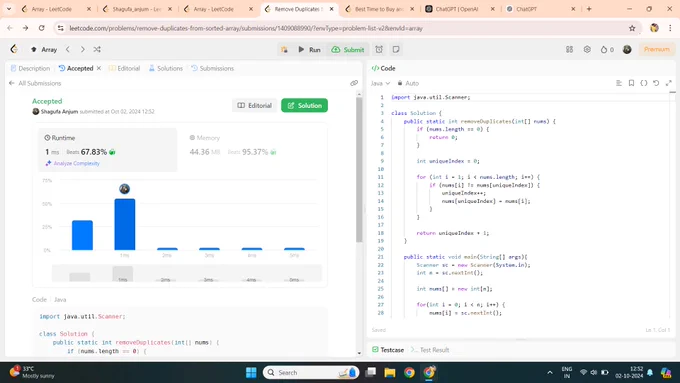The width and height of the screenshot is (680, 383).
Task: Bookmark this page star icon
Action: point(632,28)
